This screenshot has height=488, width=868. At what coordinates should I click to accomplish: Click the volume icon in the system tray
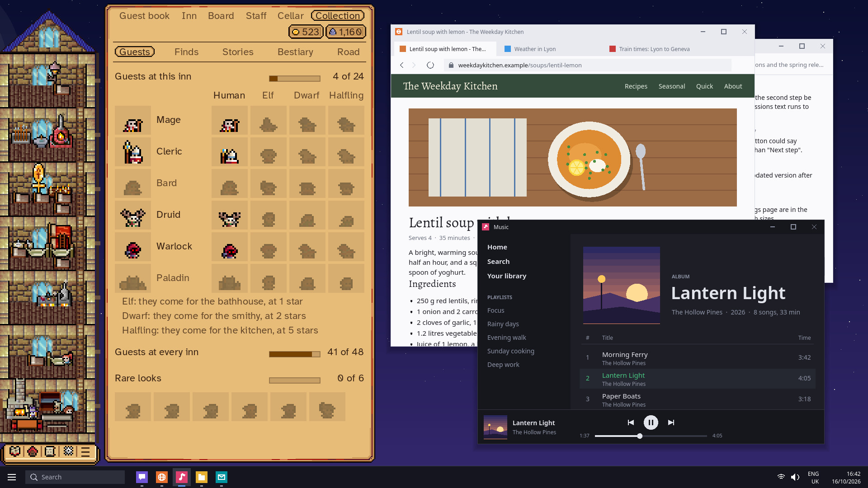point(795,477)
